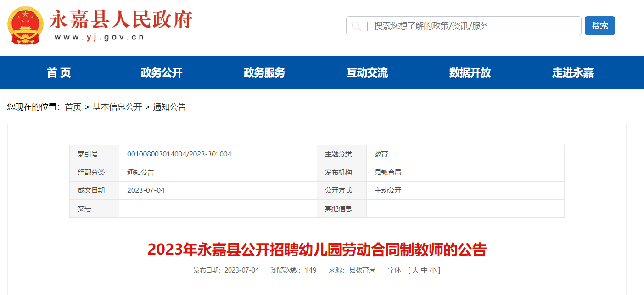Open the 走进永嘉 navigation item
This screenshot has width=644, height=295.
click(573, 72)
